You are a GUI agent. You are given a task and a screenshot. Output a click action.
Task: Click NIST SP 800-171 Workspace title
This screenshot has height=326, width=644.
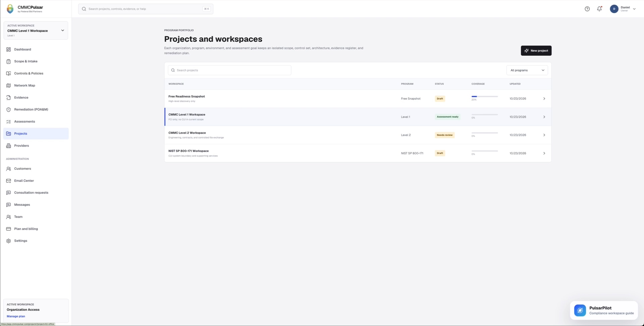point(189,151)
